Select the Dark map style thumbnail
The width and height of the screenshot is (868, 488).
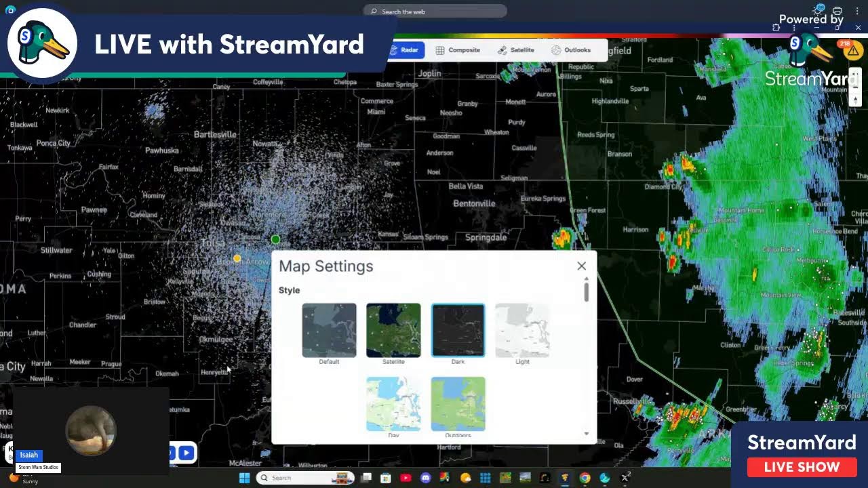coord(458,330)
